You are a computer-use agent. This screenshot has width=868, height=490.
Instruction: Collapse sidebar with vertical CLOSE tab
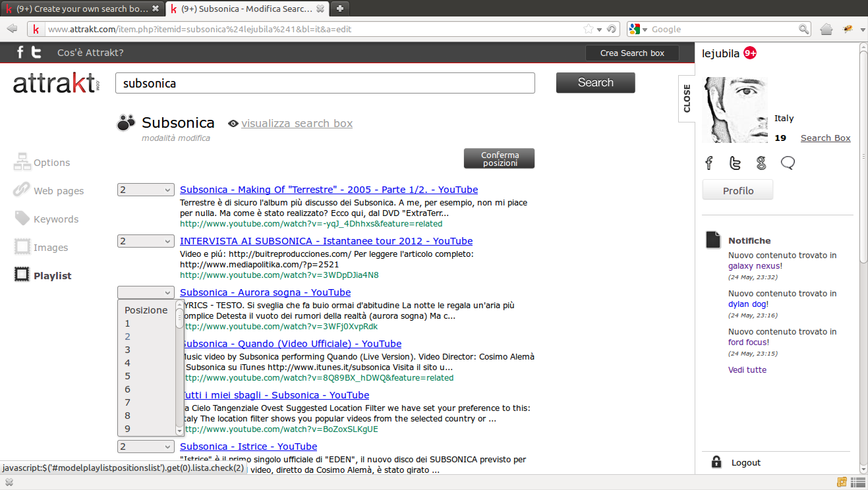click(687, 98)
